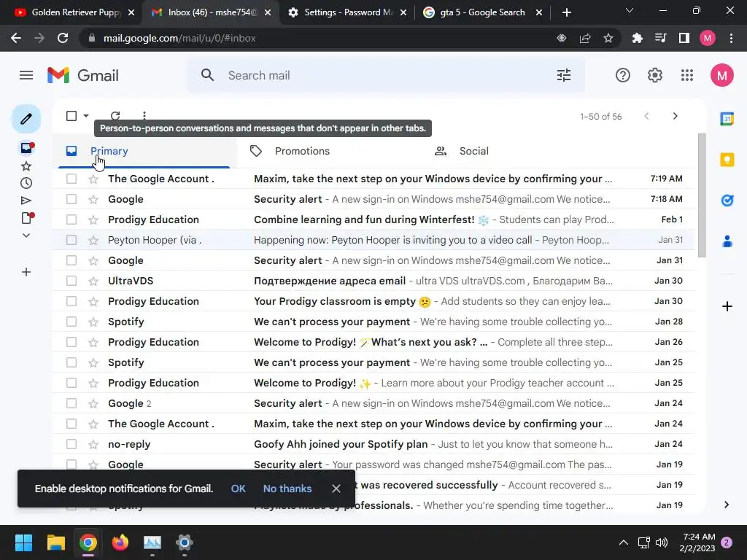Open Gmail Support help icon
The width and height of the screenshot is (747, 560).
coord(623,75)
